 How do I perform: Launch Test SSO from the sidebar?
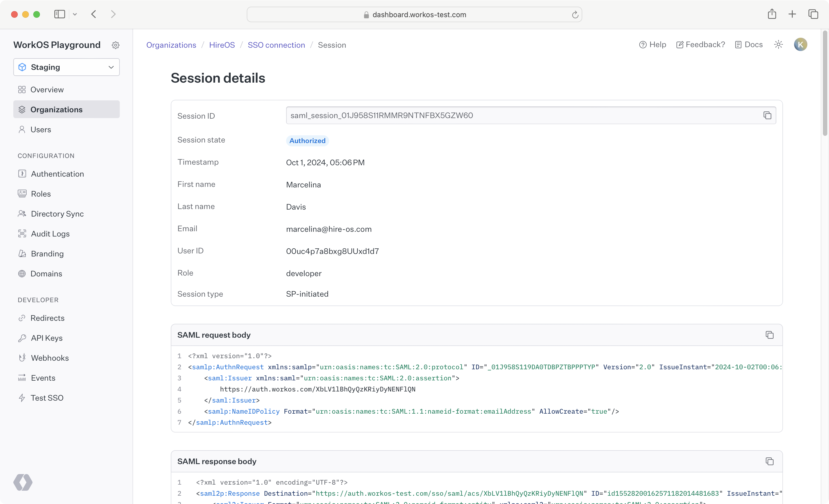point(47,397)
